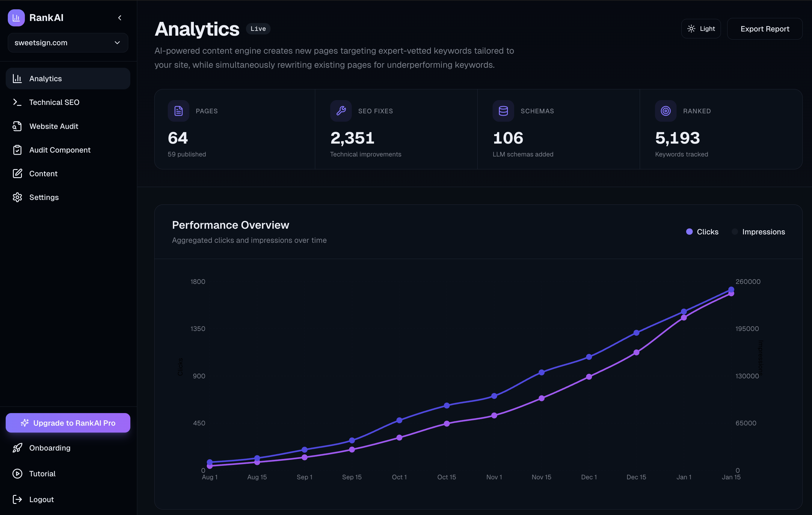Click the Export Report button
812x515 pixels.
[x=765, y=28]
